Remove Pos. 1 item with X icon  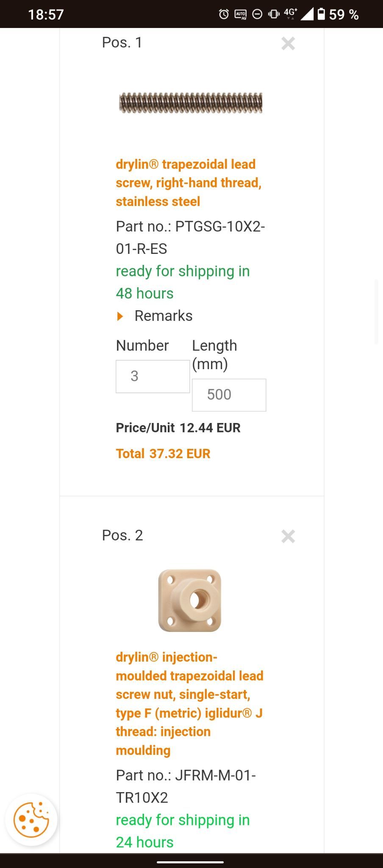coord(288,43)
